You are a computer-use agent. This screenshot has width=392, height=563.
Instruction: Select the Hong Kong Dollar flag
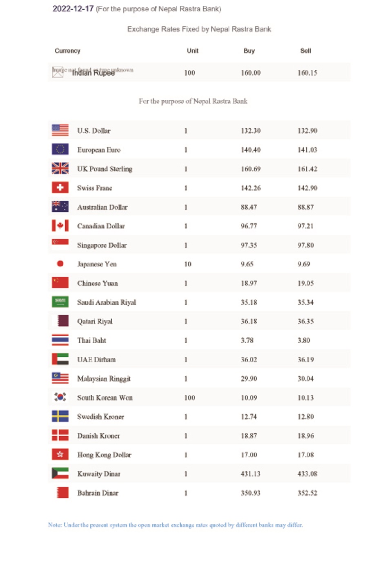[60, 454]
